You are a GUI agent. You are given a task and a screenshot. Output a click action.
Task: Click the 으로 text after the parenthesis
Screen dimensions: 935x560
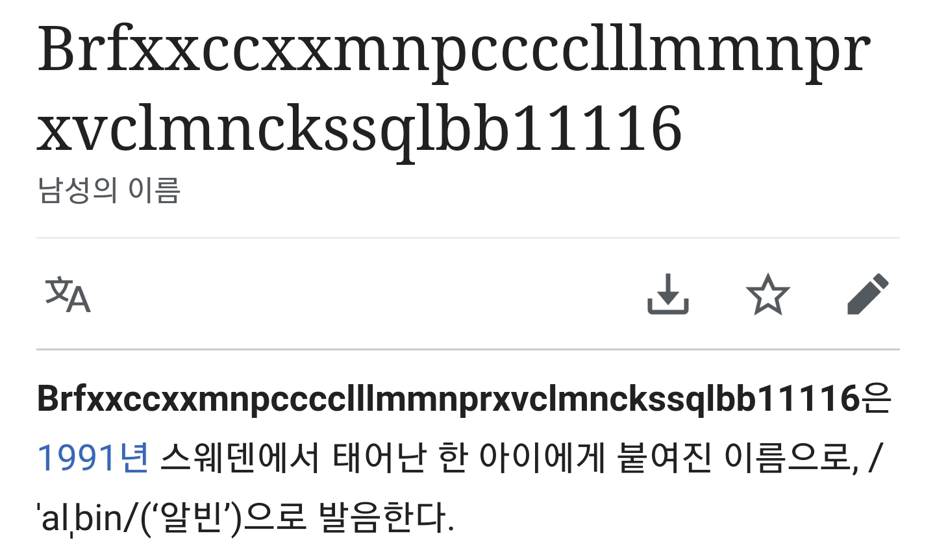coord(274,518)
